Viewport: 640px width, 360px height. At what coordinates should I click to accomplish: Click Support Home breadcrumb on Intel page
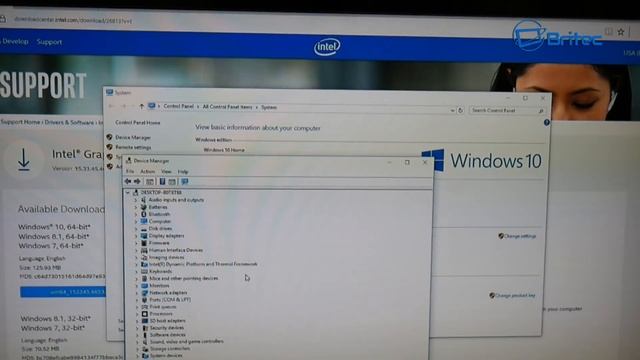[20, 122]
